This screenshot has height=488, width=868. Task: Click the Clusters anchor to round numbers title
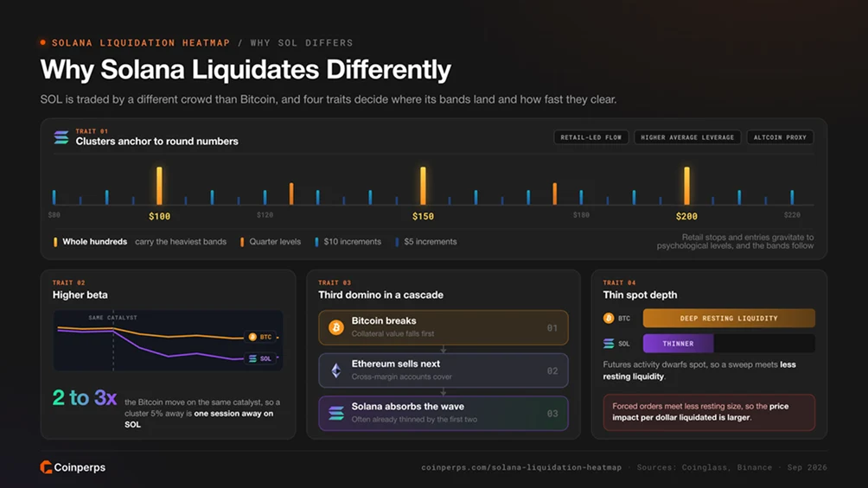pos(157,141)
